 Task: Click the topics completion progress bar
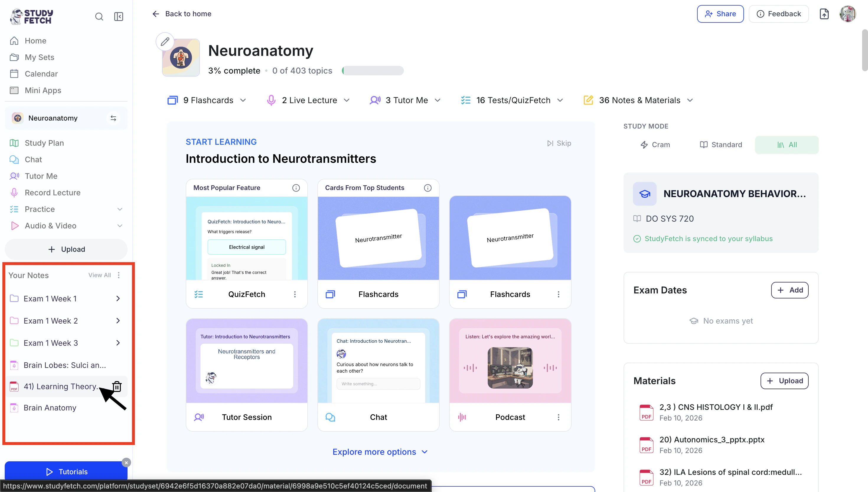coord(373,71)
